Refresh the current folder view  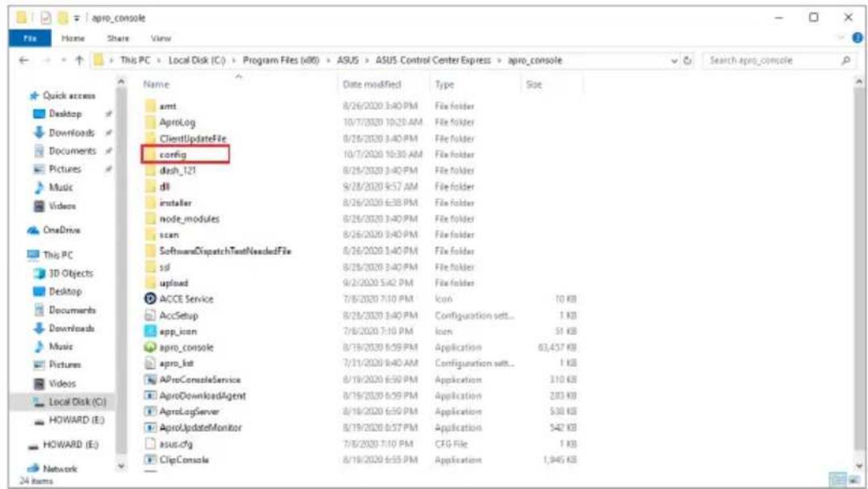pyautogui.click(x=687, y=61)
